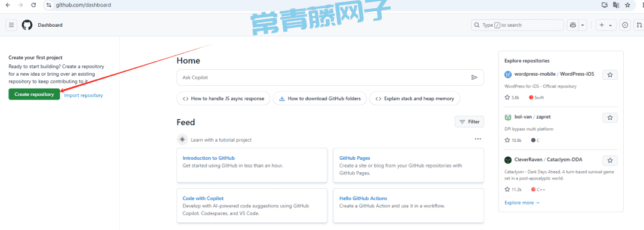Focus the 'Type / to search' box
The height and width of the screenshot is (230, 644).
517,25
